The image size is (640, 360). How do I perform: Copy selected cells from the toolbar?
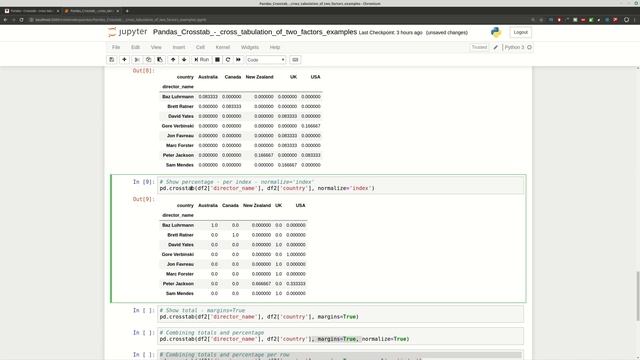tap(149, 60)
